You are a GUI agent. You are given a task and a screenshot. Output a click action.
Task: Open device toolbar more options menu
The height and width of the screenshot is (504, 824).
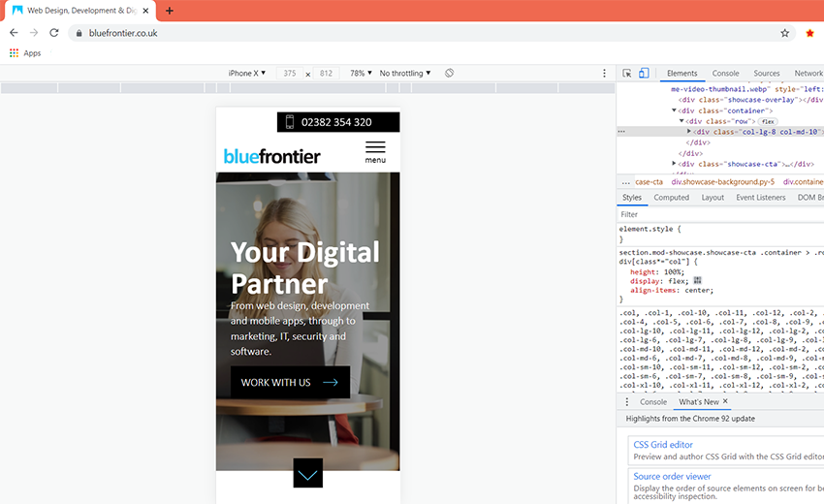coord(604,73)
